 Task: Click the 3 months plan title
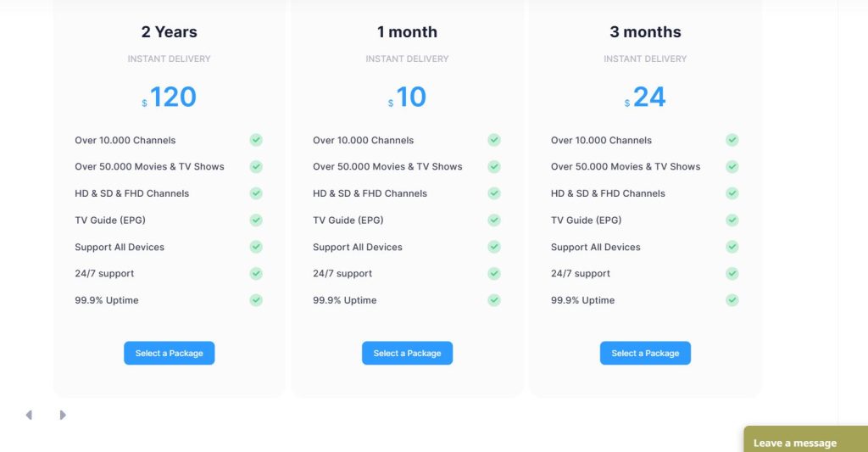[645, 32]
